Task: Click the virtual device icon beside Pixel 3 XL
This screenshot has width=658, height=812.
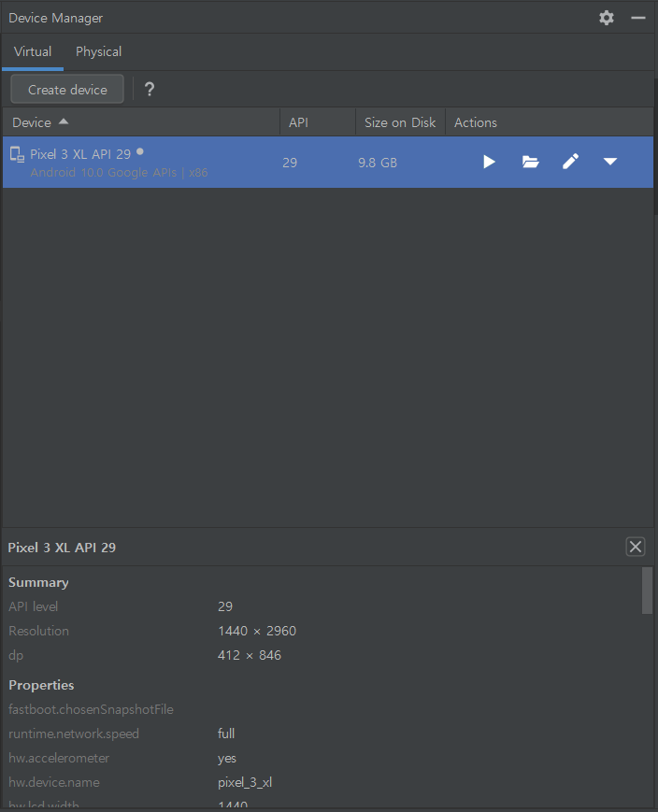Action: pos(17,154)
